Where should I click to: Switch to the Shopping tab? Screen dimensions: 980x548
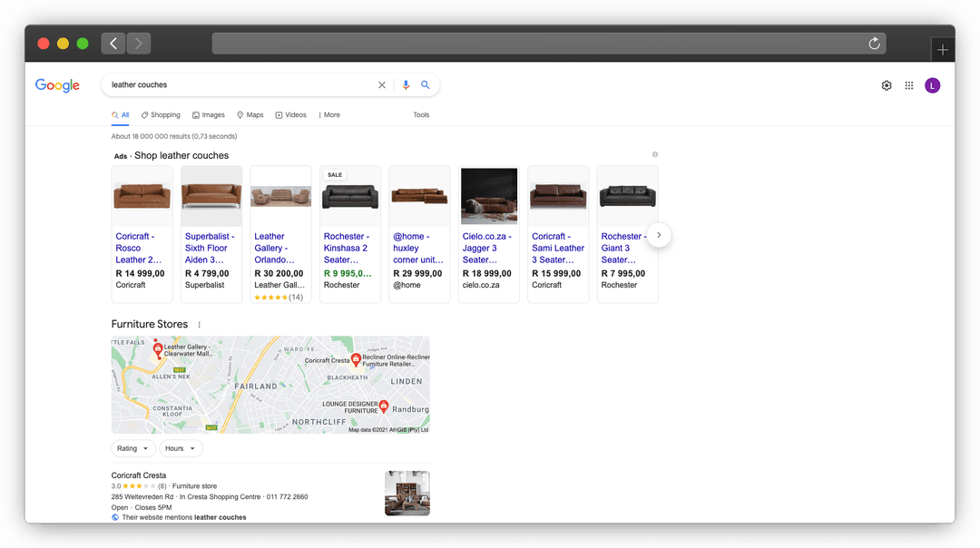point(161,115)
